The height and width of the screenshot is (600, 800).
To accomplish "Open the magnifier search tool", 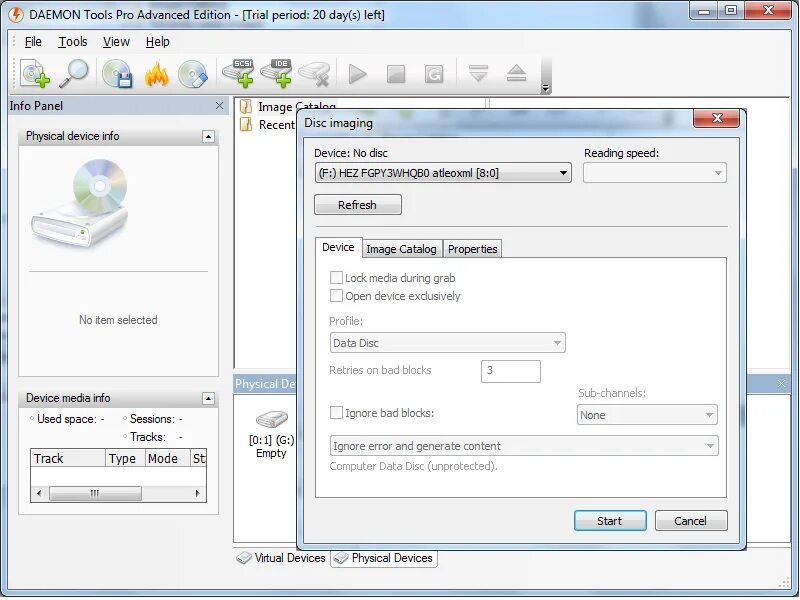I will [x=74, y=74].
